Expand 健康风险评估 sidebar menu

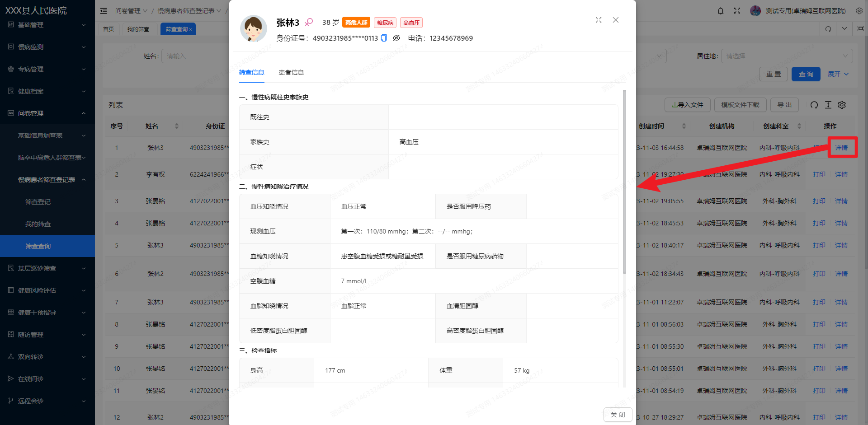click(x=47, y=290)
